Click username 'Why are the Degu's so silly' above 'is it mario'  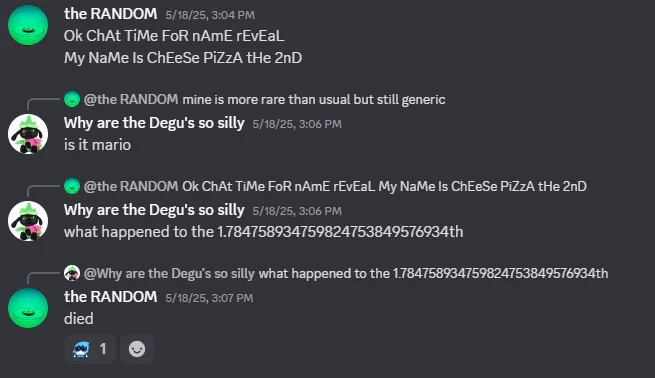point(154,123)
